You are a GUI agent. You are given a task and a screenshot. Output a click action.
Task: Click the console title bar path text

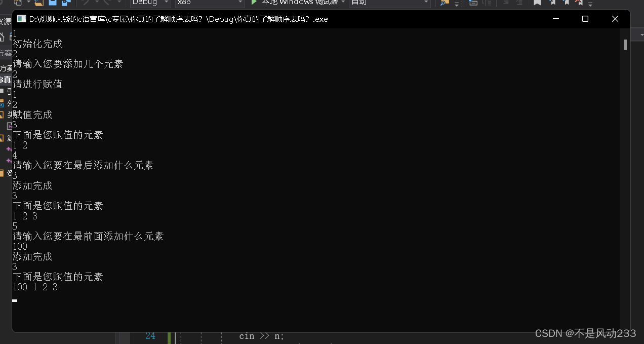pyautogui.click(x=178, y=19)
